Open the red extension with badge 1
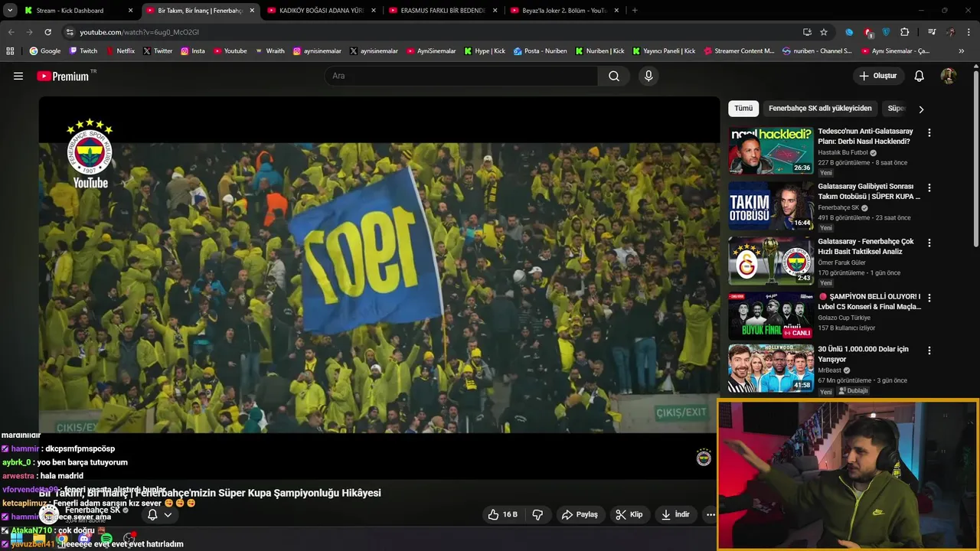Image resolution: width=980 pixels, height=551 pixels. tap(867, 32)
